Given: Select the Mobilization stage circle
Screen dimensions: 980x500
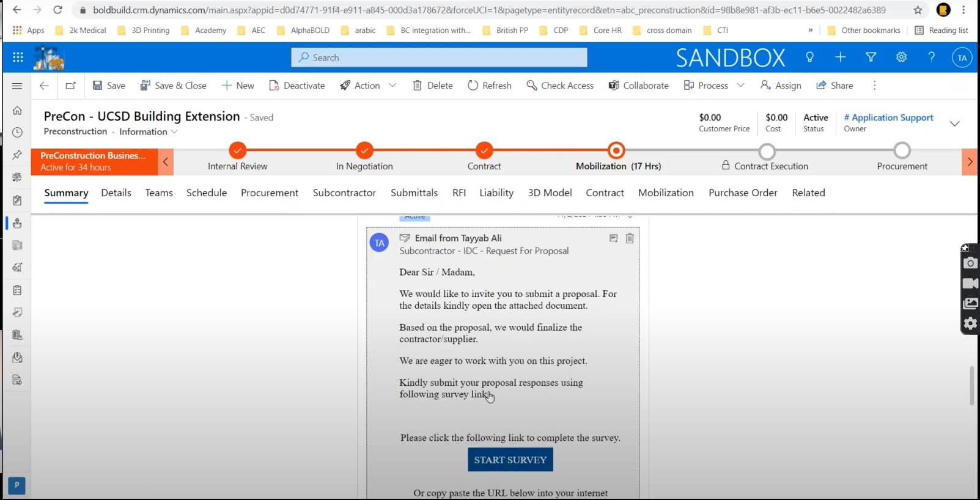Looking at the screenshot, I should [616, 150].
